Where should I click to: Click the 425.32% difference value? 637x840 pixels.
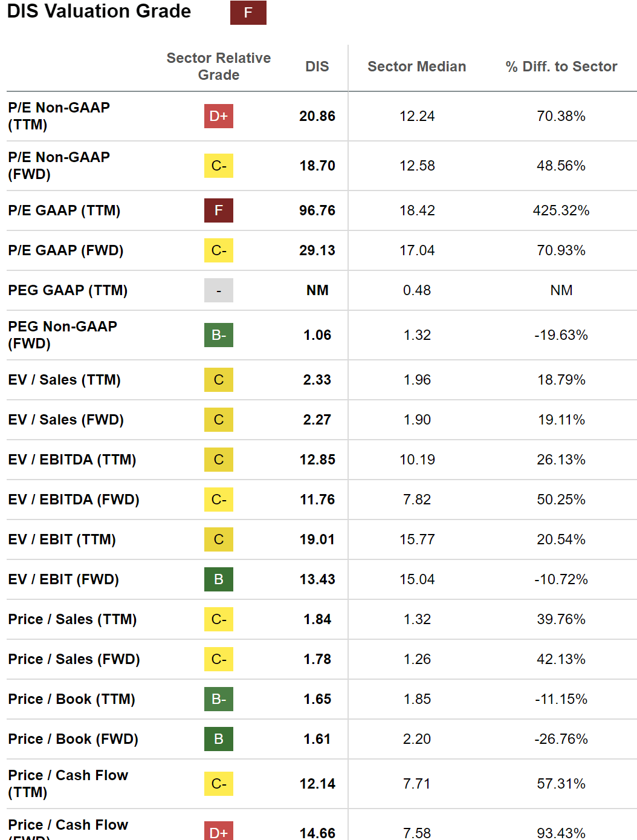[x=561, y=210]
